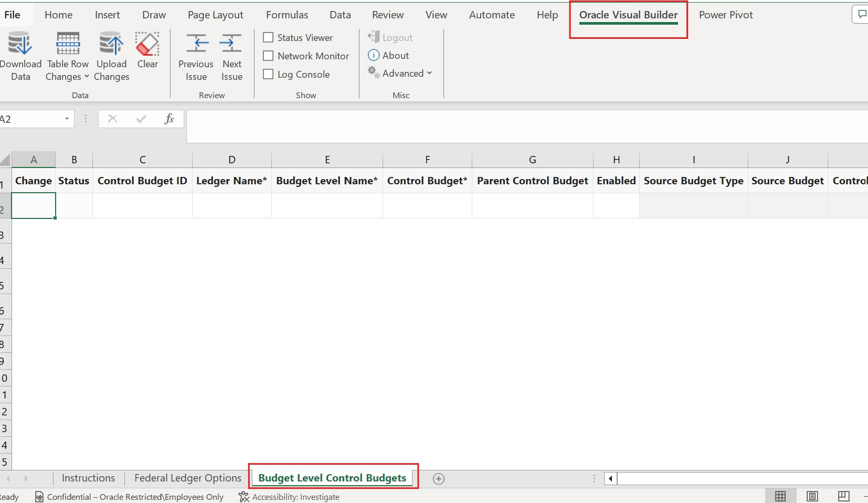
Task: Open the Instructions sheet tab
Action: coord(88,478)
